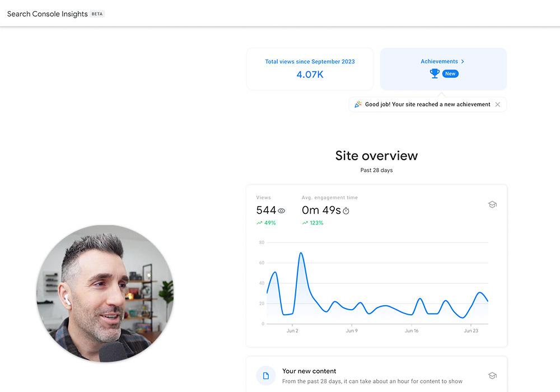Open the Achievements link
The width and height of the screenshot is (560, 392).
(x=439, y=62)
